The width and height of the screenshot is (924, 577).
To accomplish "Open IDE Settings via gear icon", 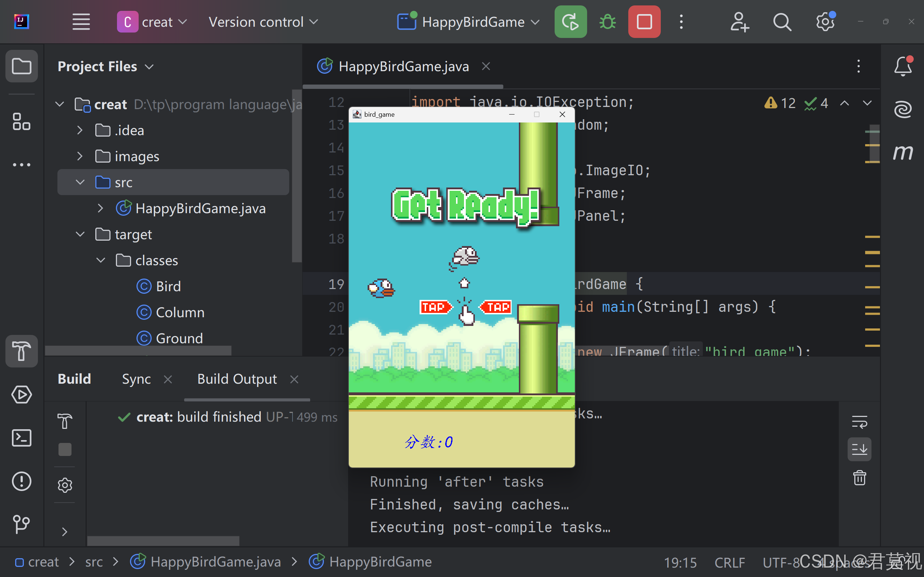I will (825, 22).
